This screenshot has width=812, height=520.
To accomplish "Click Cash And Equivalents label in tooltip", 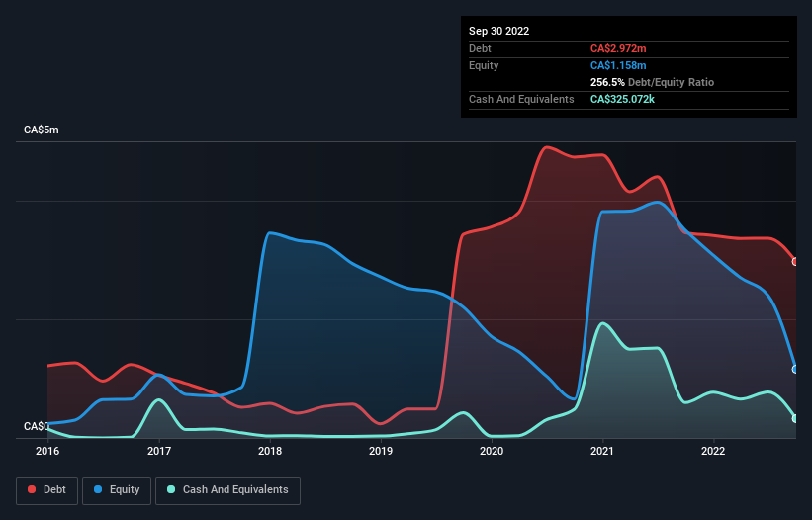I will 521,99.
